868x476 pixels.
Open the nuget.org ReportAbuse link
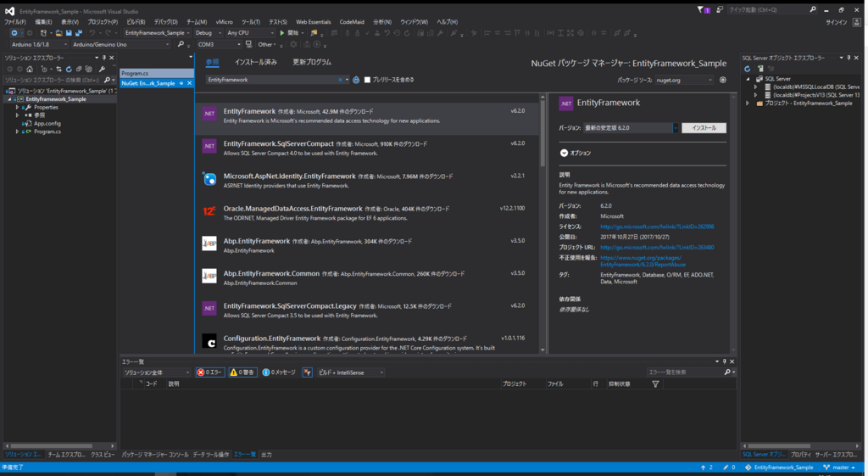(x=643, y=261)
